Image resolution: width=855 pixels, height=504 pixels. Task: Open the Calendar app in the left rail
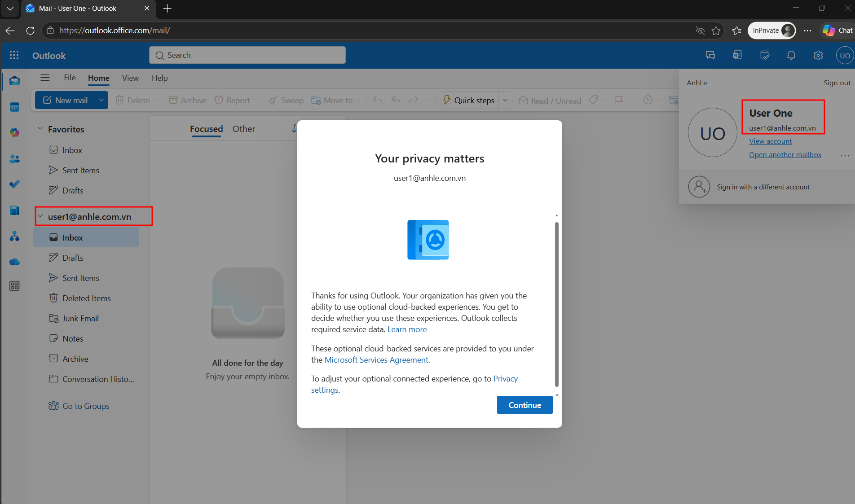[14, 107]
